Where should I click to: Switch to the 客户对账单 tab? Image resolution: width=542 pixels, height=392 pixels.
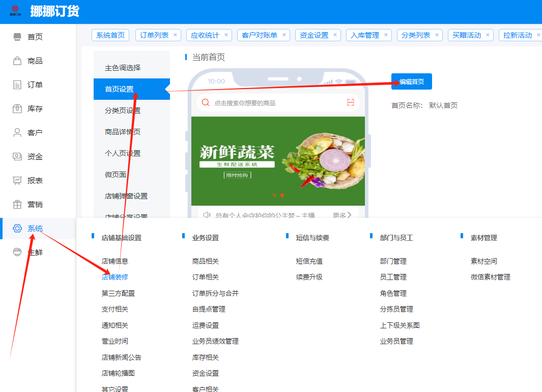click(260, 35)
